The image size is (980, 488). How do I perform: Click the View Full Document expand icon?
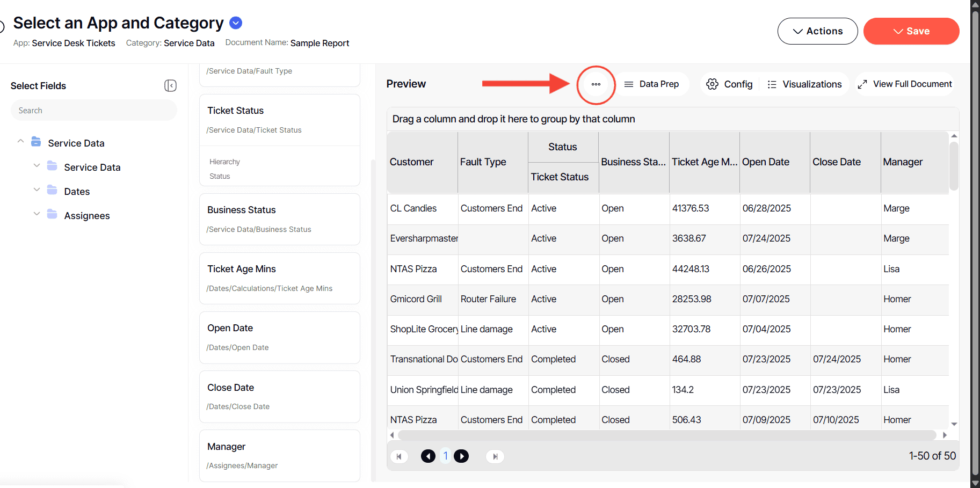862,84
